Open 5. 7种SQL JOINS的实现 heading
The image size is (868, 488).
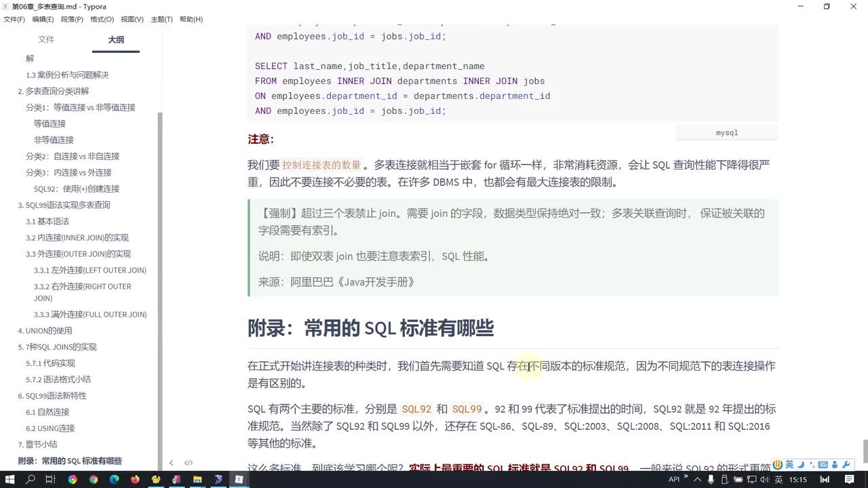pyautogui.click(x=57, y=347)
